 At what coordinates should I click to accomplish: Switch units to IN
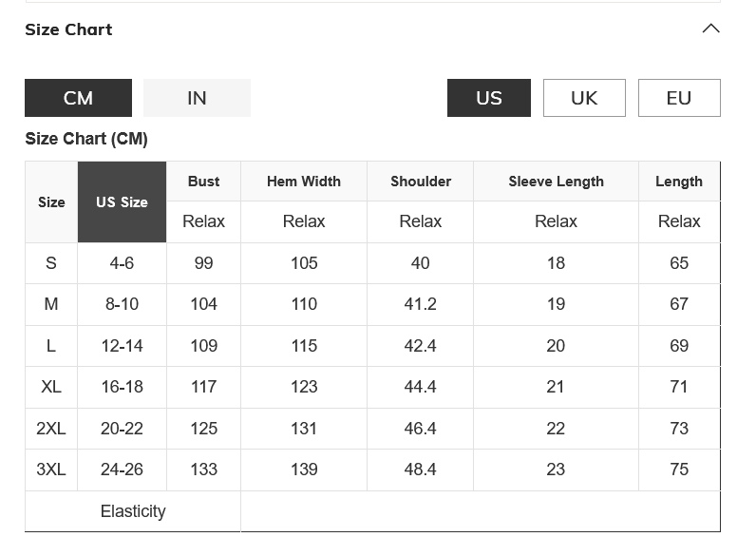click(197, 98)
